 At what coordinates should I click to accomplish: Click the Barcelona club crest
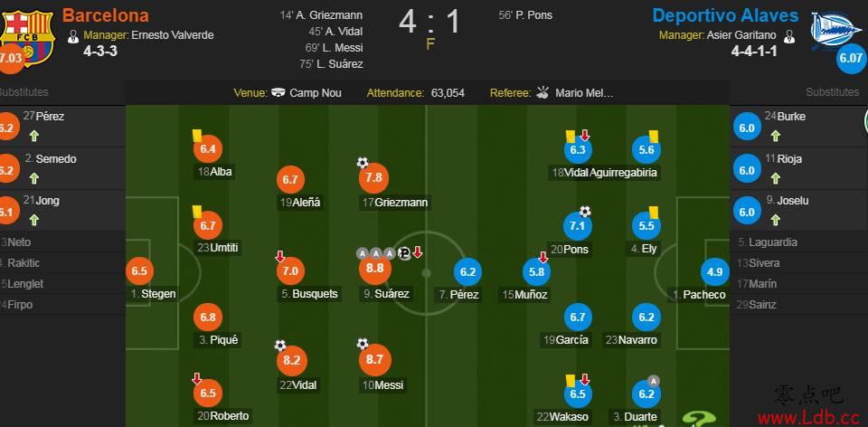click(x=26, y=36)
